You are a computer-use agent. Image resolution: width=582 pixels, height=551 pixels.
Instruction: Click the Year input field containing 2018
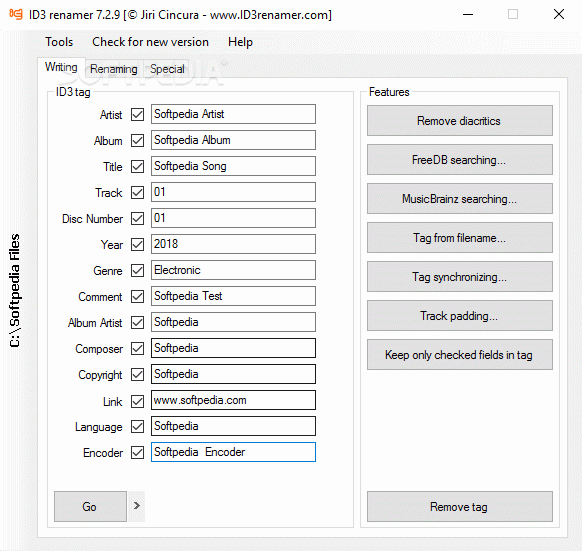tap(233, 244)
